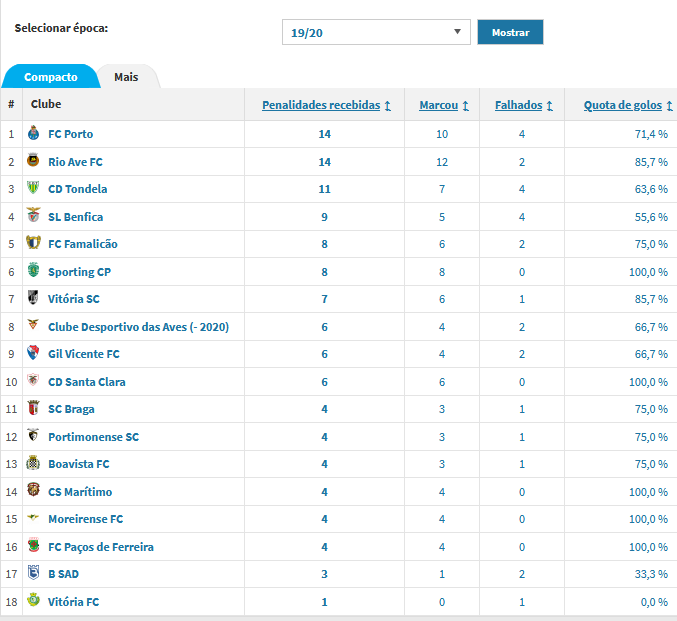Click the Vitória SC crest icon
This screenshot has width=677, height=621.
(x=33, y=298)
